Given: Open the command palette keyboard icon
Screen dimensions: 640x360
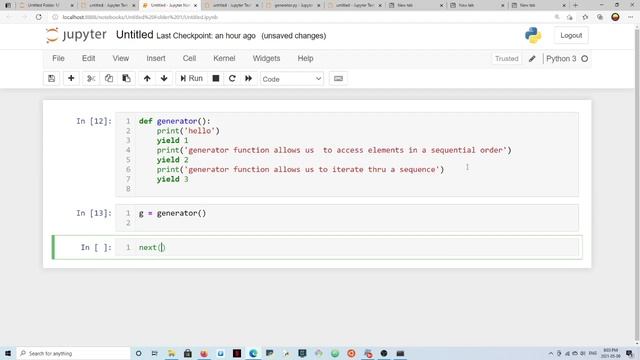Looking at the screenshot, I should click(x=338, y=78).
